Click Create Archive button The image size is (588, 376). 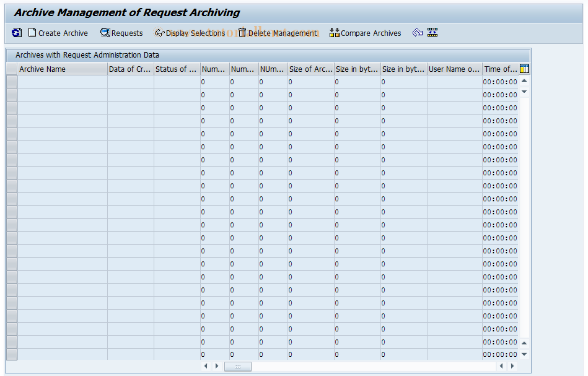(58, 33)
